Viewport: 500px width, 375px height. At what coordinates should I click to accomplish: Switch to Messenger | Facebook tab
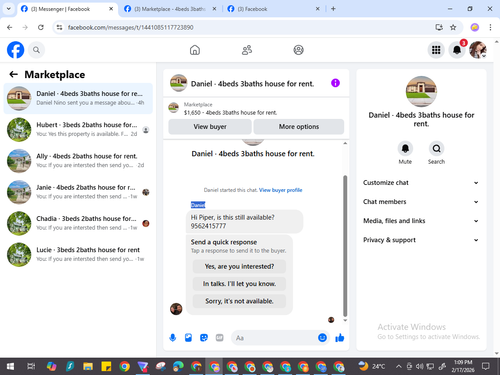tap(67, 9)
